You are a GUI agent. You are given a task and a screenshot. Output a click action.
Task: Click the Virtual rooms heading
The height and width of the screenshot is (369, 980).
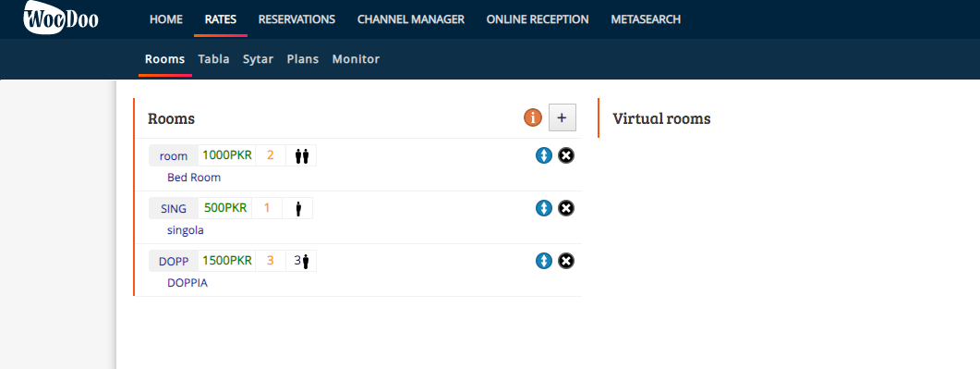(x=661, y=118)
